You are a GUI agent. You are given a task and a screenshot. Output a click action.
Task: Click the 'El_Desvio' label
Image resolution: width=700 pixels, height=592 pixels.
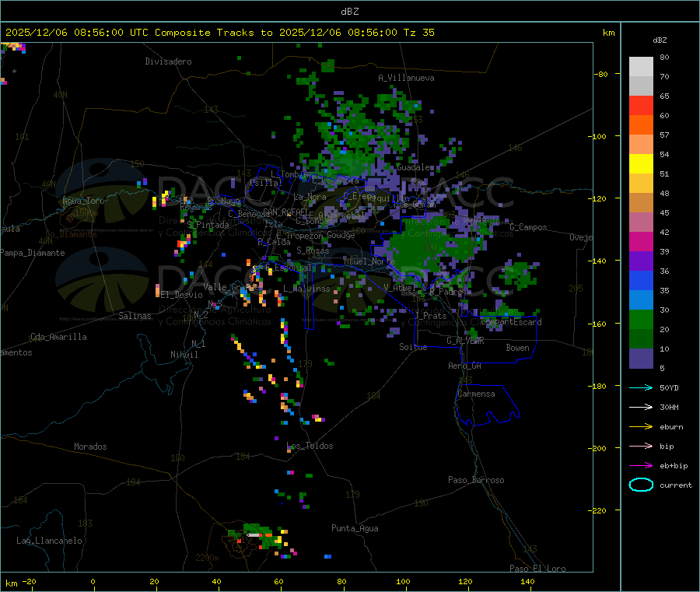tap(182, 295)
